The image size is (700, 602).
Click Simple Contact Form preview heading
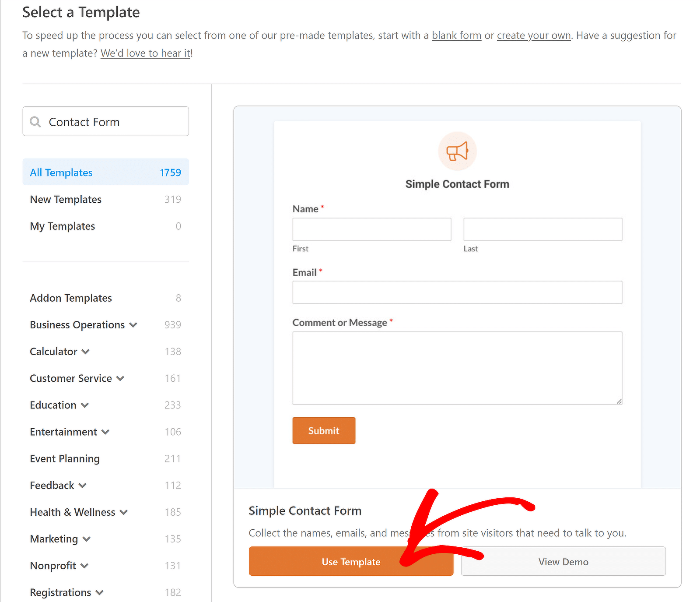coord(457,184)
